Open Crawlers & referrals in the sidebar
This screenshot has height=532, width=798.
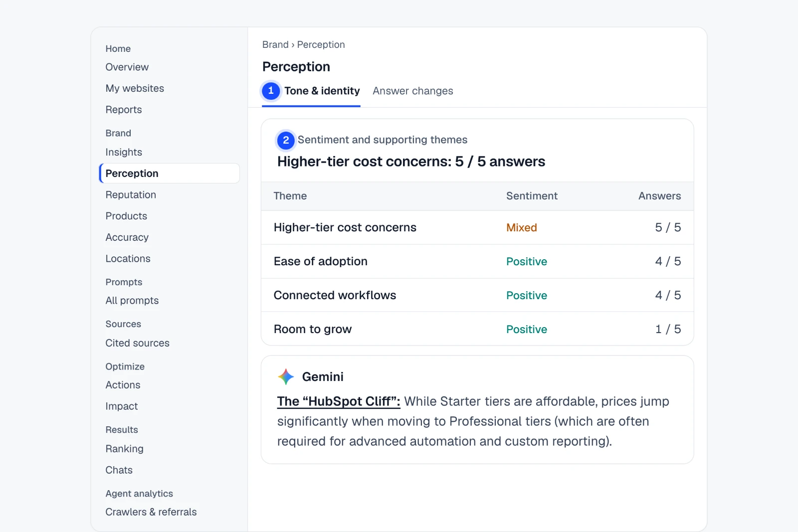click(x=151, y=512)
